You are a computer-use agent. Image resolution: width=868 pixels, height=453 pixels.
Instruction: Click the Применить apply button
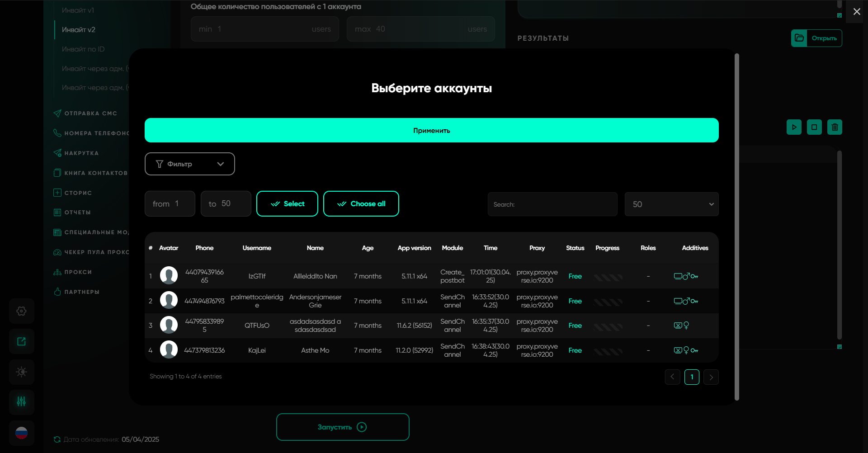431,130
